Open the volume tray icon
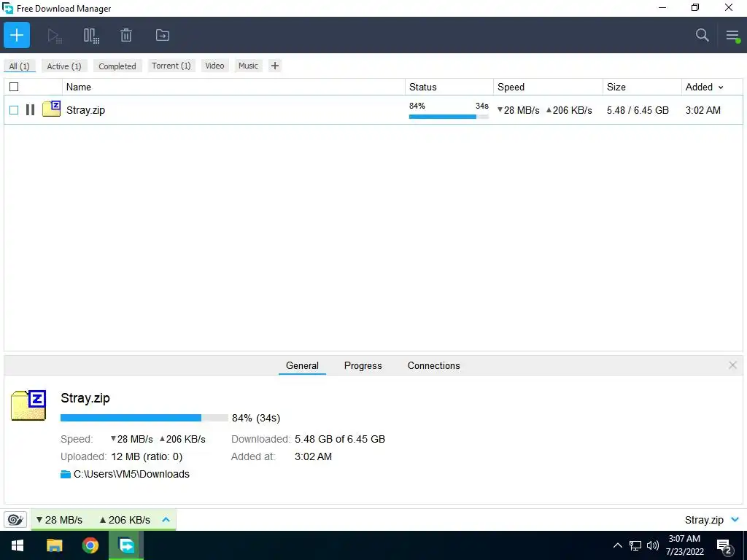Viewport: 747px width, 560px height. click(653, 545)
